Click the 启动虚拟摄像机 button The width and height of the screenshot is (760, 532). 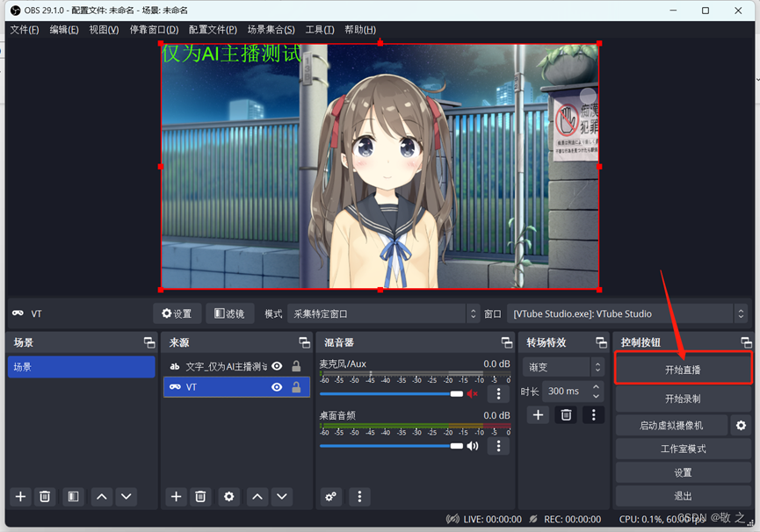click(x=671, y=426)
